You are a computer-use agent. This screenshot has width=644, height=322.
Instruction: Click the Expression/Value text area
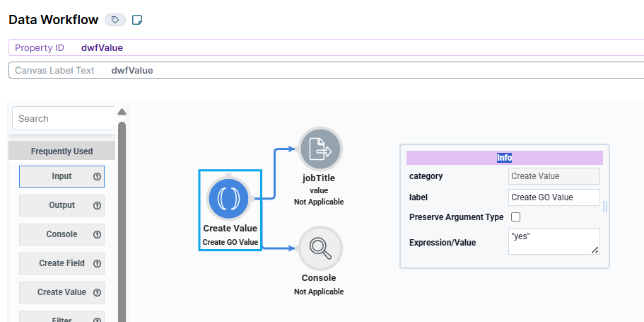click(x=554, y=241)
